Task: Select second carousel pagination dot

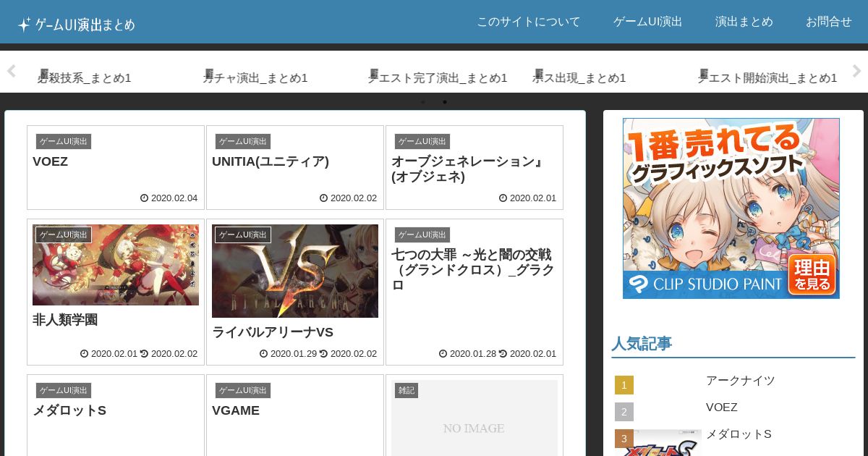Action: (x=445, y=102)
